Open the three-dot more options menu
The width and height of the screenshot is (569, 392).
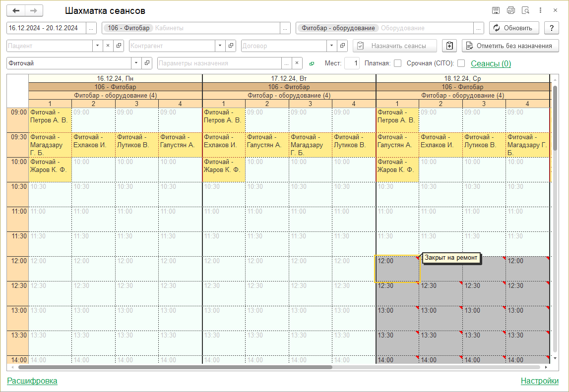541,10
